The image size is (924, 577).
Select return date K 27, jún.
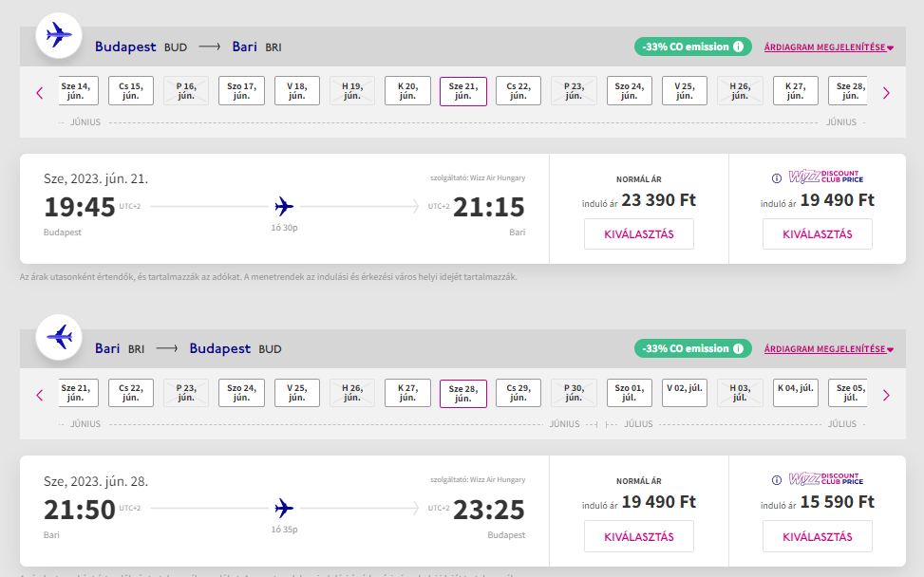(x=407, y=393)
